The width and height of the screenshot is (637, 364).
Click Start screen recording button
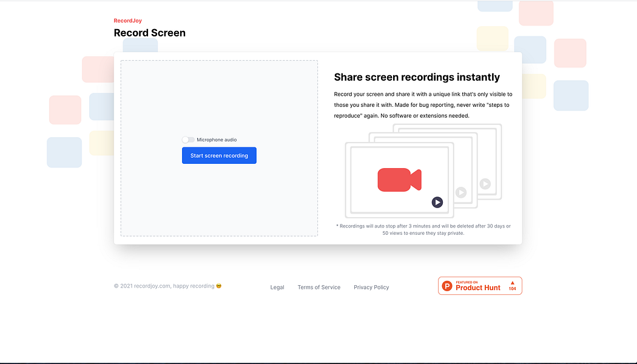click(219, 155)
